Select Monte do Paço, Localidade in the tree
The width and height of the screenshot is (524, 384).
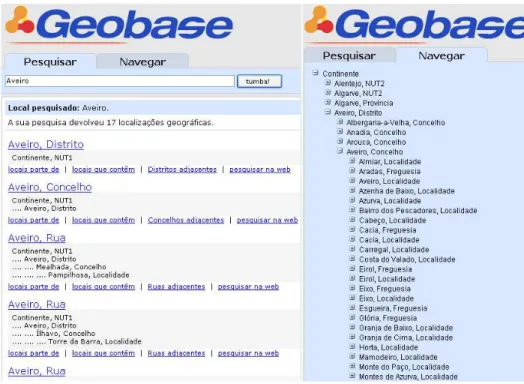pos(404,367)
